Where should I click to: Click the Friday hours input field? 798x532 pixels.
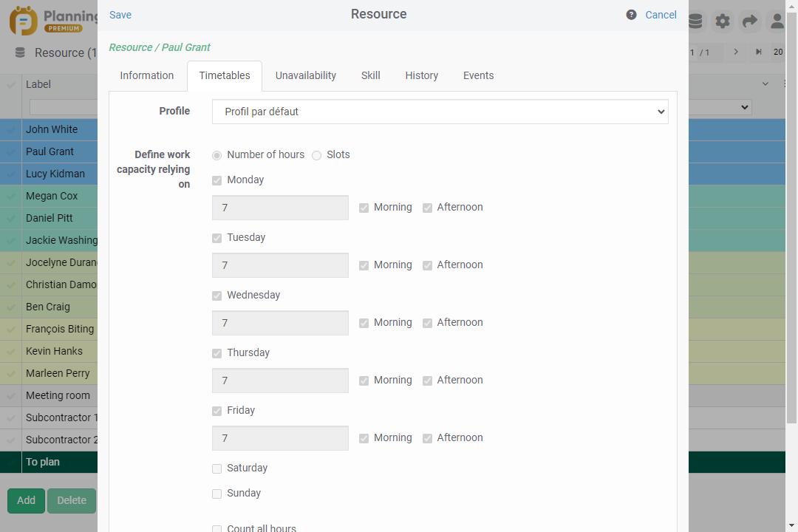coord(280,438)
